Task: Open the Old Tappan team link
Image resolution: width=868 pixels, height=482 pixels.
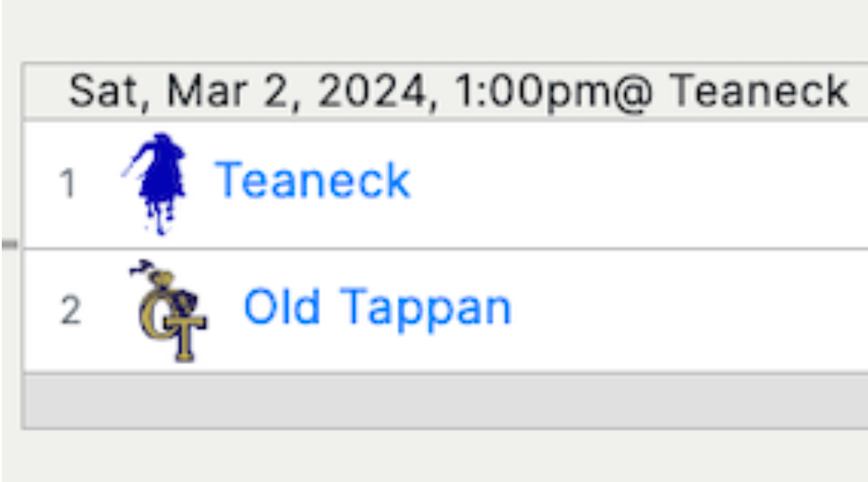Action: pyautogui.click(x=377, y=308)
